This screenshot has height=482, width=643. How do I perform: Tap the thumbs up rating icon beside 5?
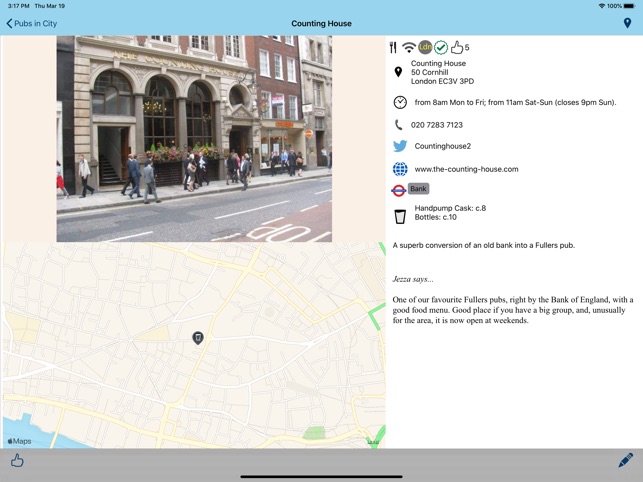[457, 47]
